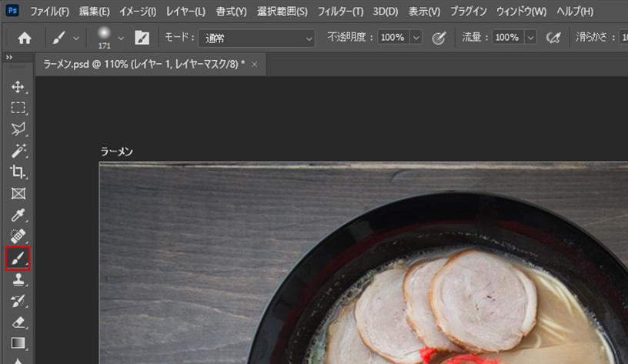The height and width of the screenshot is (364, 628).
Task: Select the Move tool
Action: pos(18,87)
